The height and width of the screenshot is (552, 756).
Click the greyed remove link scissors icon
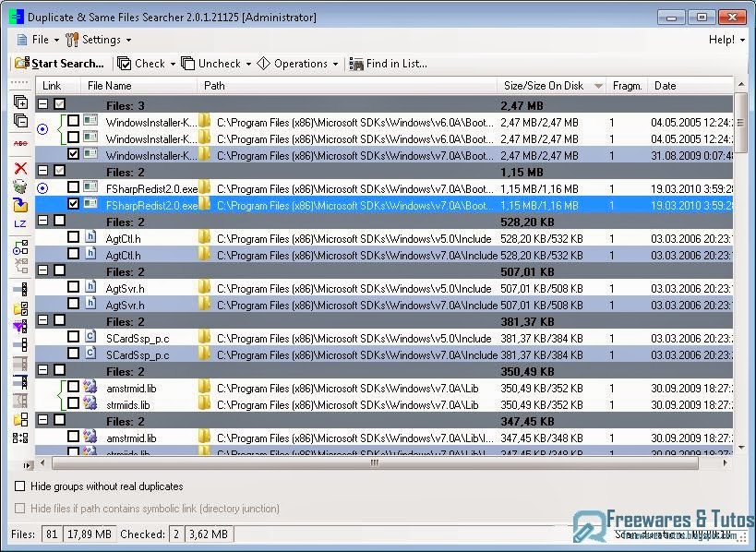click(x=20, y=265)
